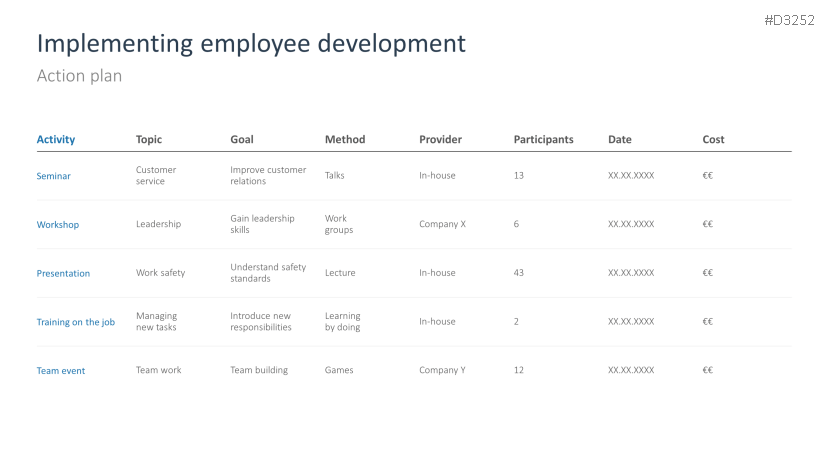
Task: Click the 'Company X' provider cell
Action: click(442, 224)
